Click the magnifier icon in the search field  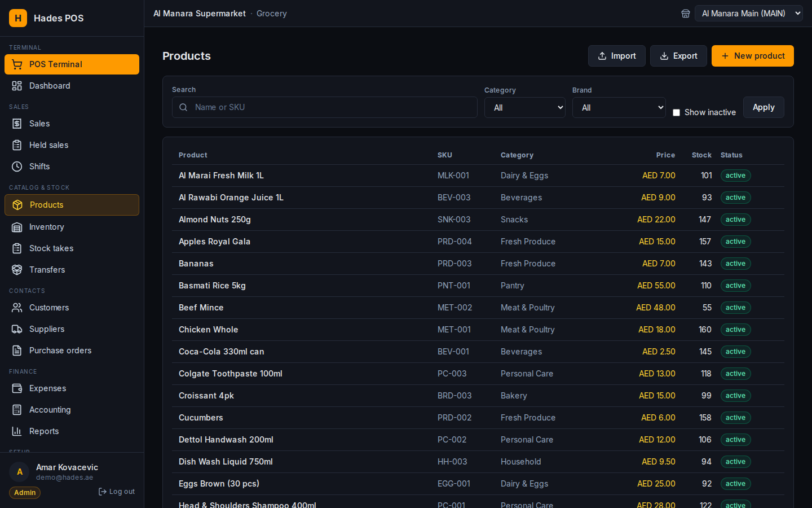pyautogui.click(x=183, y=107)
